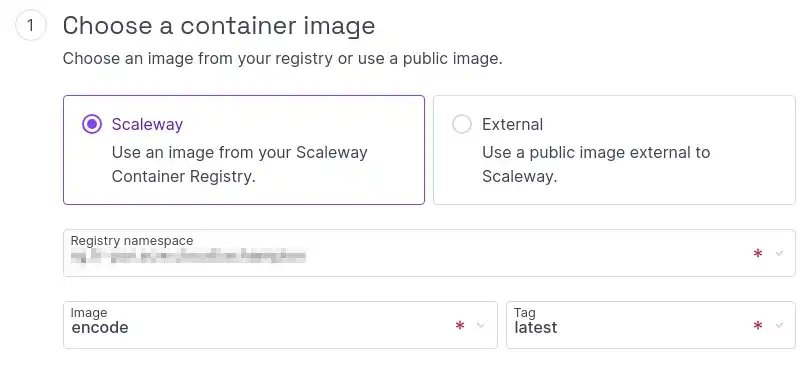Click the External option title label
Viewport: 811px width, 392px height.
pyautogui.click(x=513, y=125)
